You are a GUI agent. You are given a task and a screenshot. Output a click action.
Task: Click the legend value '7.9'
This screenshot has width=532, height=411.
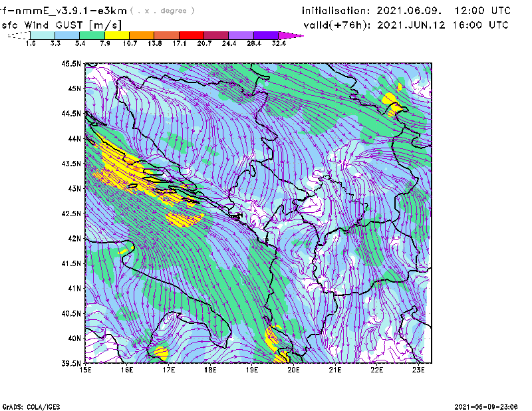pyautogui.click(x=105, y=43)
